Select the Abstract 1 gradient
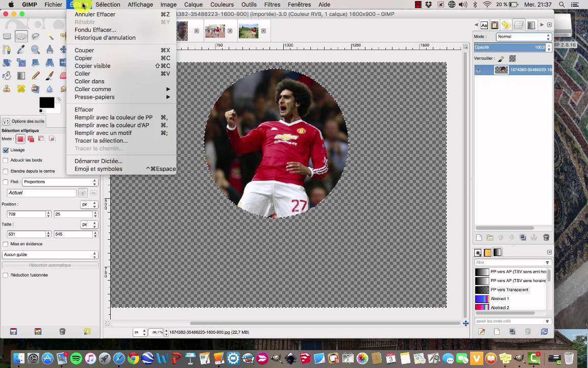The image size is (588, 368). (x=510, y=299)
